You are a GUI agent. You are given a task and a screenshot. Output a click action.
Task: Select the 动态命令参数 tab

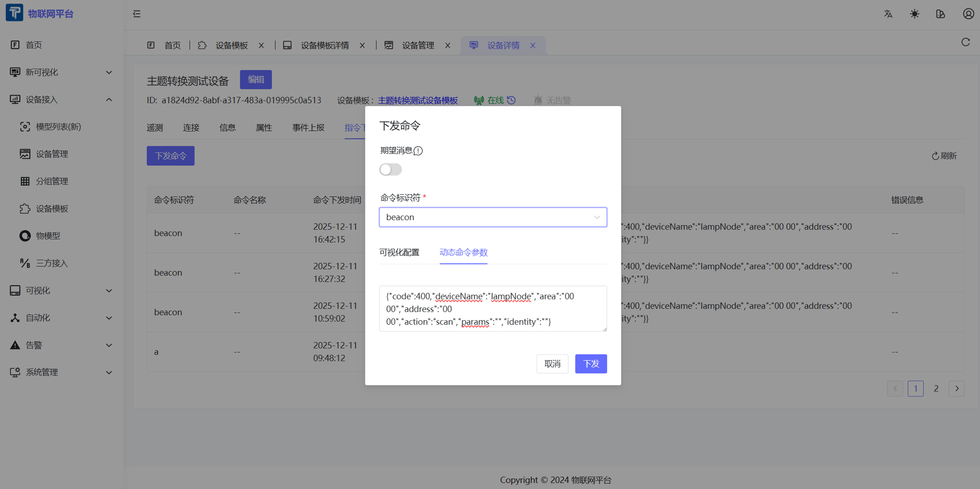(464, 252)
